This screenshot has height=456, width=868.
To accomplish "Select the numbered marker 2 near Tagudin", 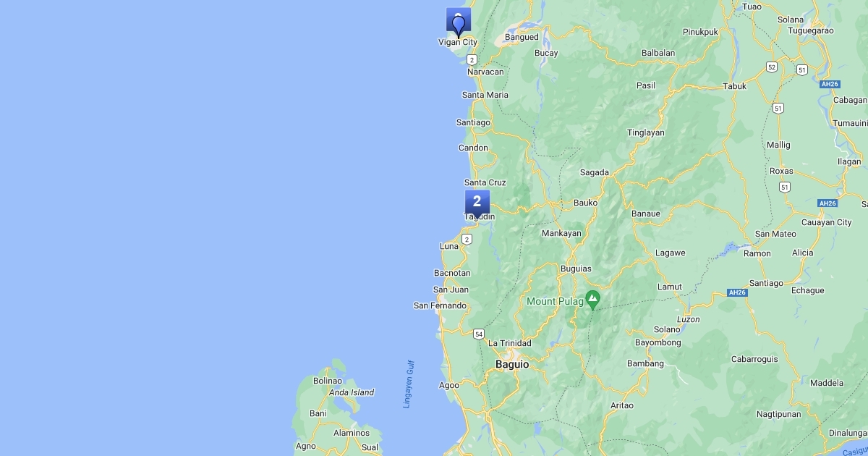I will point(477,203).
